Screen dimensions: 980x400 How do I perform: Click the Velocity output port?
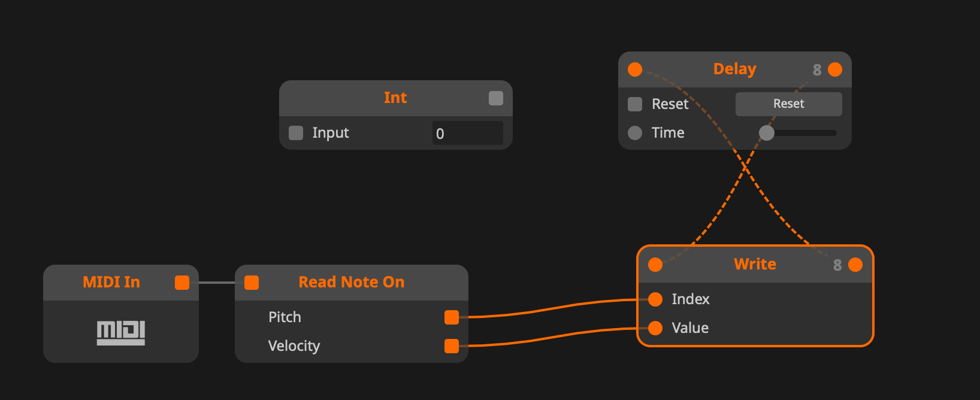pyautogui.click(x=452, y=346)
